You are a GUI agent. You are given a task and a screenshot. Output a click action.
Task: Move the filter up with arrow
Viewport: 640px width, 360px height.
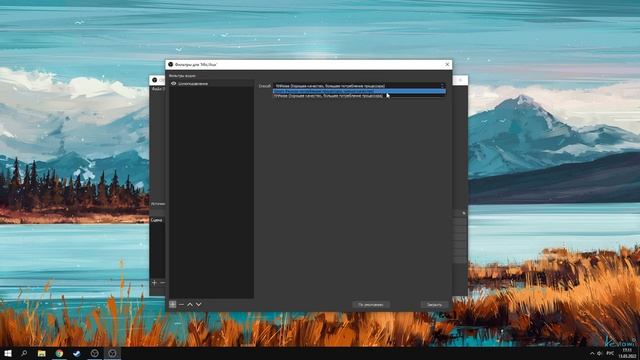click(x=190, y=304)
